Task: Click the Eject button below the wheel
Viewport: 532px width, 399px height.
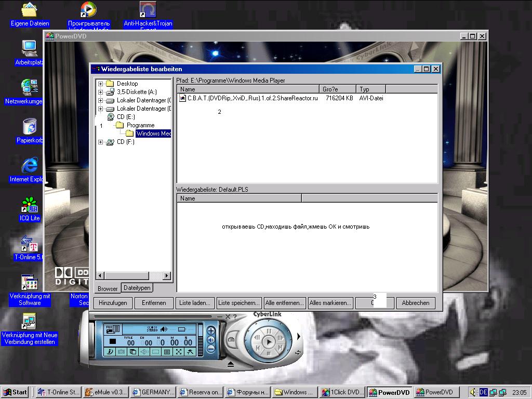Action: (x=231, y=364)
